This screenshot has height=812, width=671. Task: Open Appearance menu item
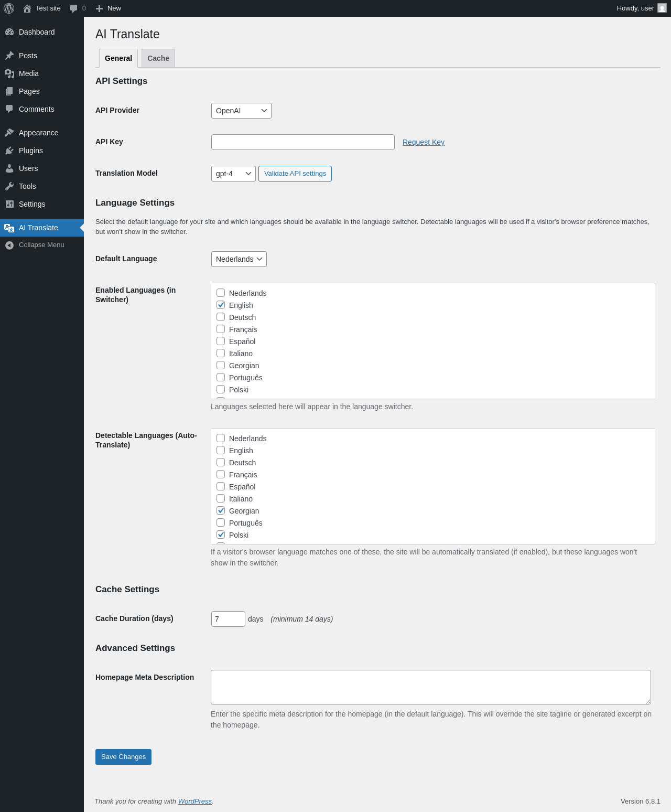click(x=42, y=133)
